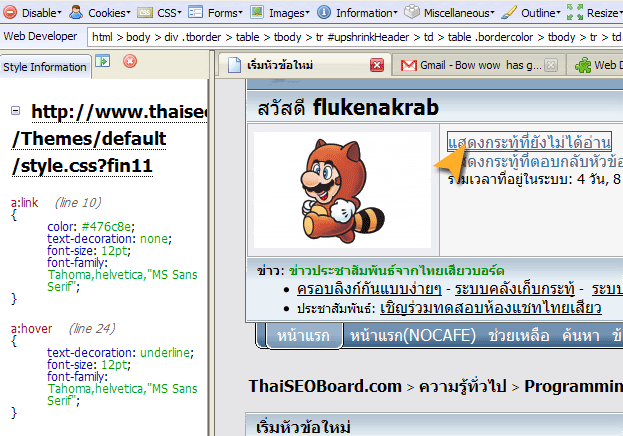The height and width of the screenshot is (436, 623).
Task: Click the green puzzle icon on Web Developer tab
Action: point(583,65)
